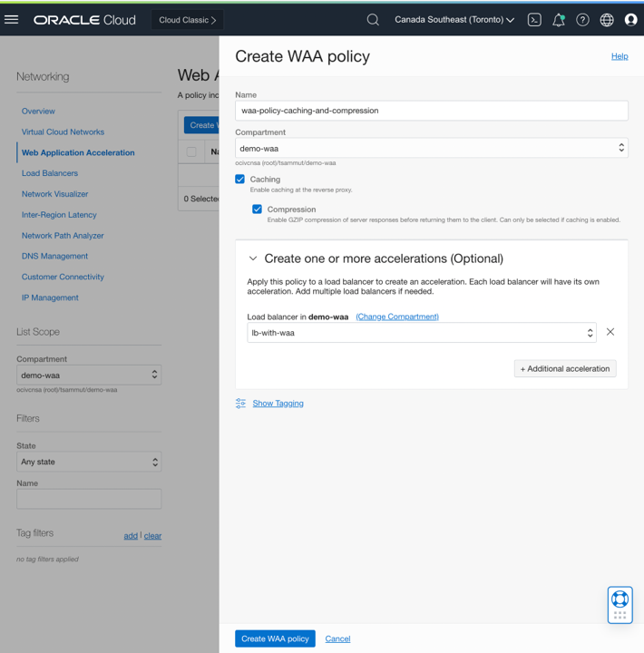Click the Create button behind the panel
The height and width of the screenshot is (653, 644).
click(201, 125)
